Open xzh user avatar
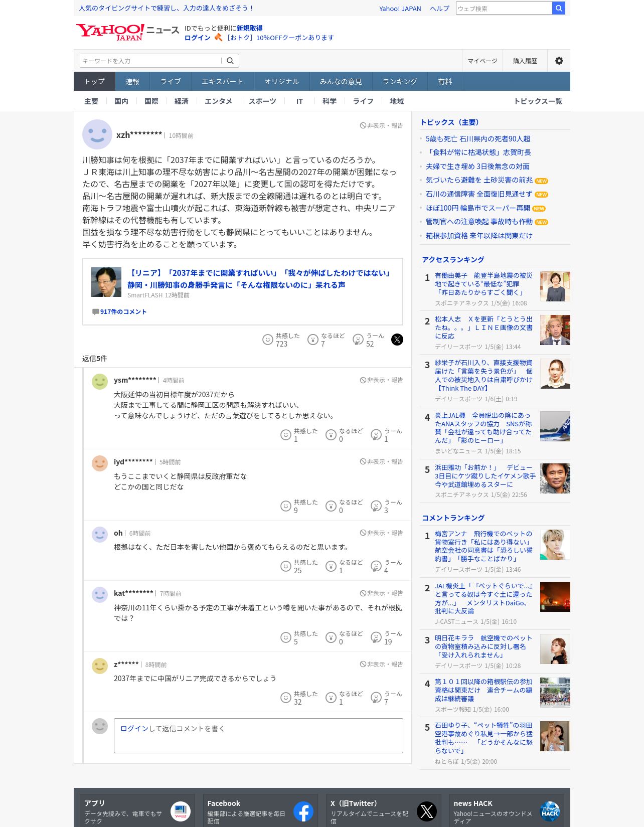The image size is (644, 827). coord(97,134)
